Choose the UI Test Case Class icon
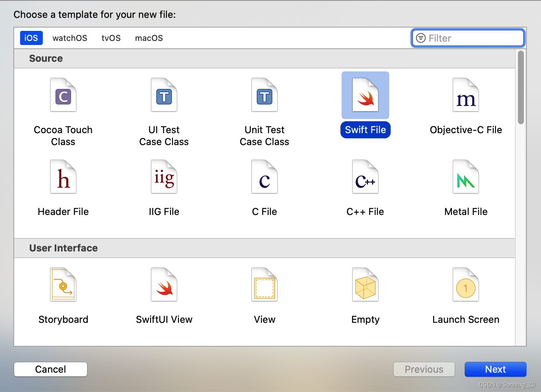This screenshot has height=392, width=541. [x=164, y=95]
